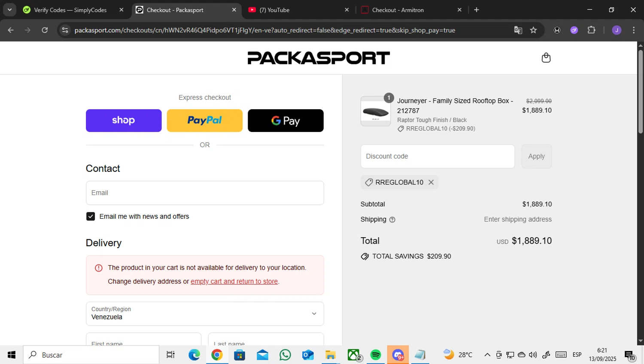The image size is (644, 364).
Task: Focus the Email input field
Action: click(205, 193)
